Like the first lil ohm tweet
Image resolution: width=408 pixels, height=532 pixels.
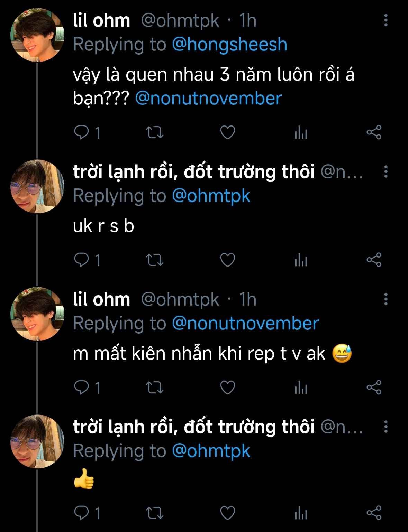point(228,133)
